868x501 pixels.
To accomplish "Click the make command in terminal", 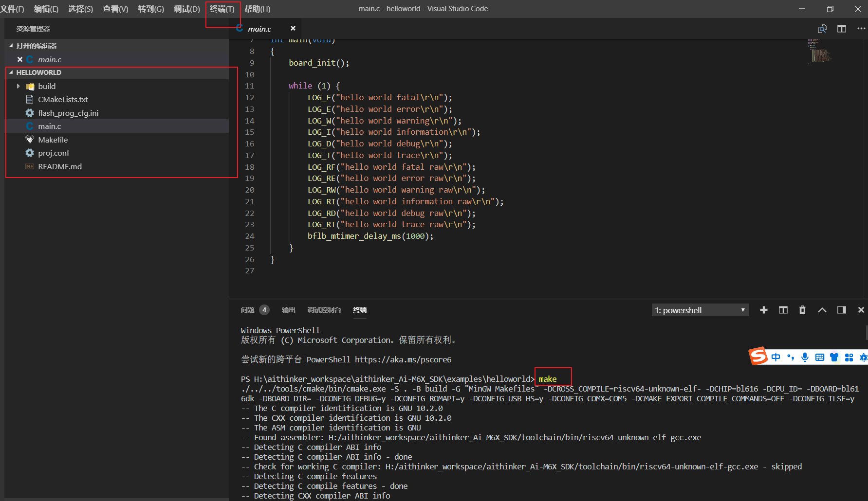I will pyautogui.click(x=548, y=379).
